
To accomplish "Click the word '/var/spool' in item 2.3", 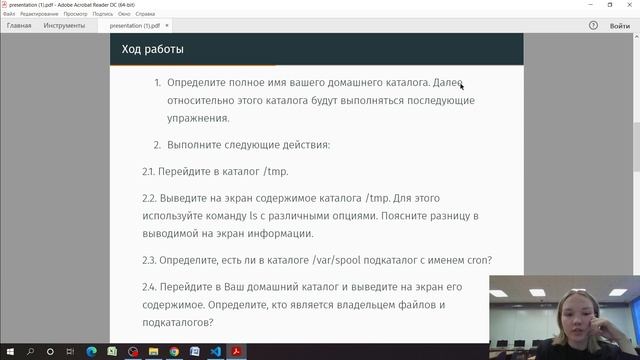I will pos(336,260).
